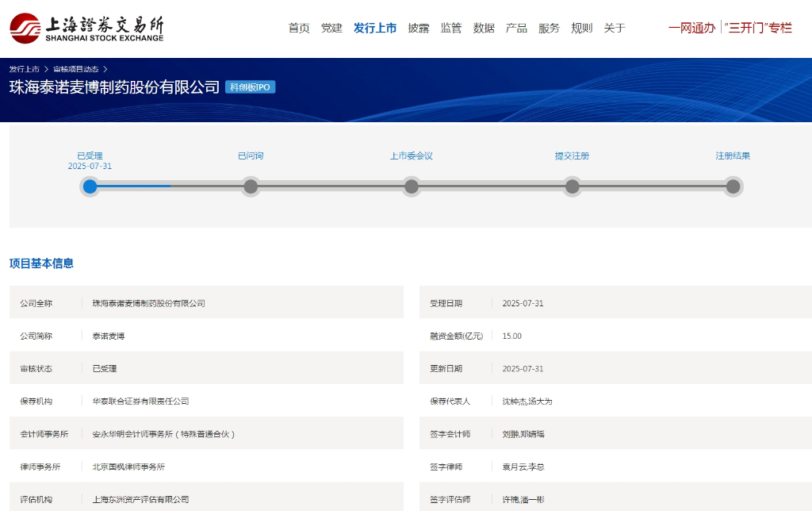This screenshot has width=812, height=511.
Task: Click the 科创板IPO badge
Action: pos(251,87)
